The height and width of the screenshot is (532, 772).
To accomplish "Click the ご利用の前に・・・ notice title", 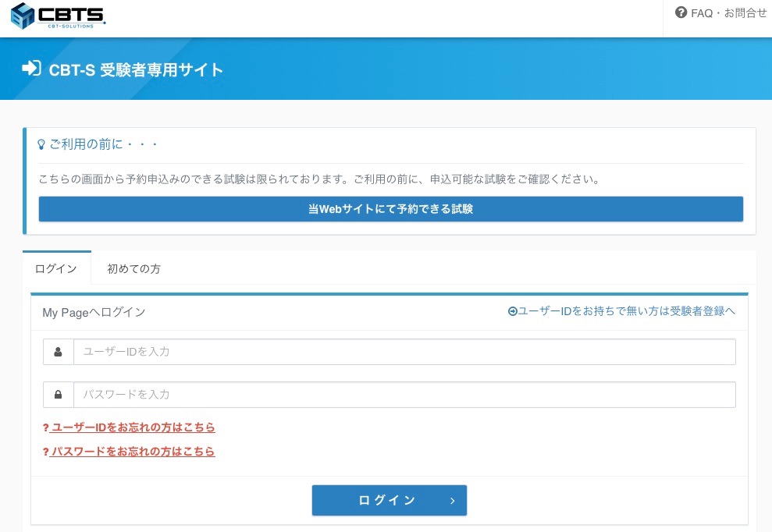I will click(x=103, y=144).
